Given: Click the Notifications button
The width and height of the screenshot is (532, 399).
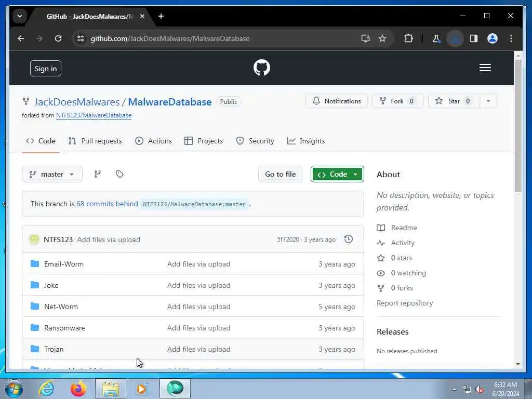Looking at the screenshot, I should tap(337, 101).
